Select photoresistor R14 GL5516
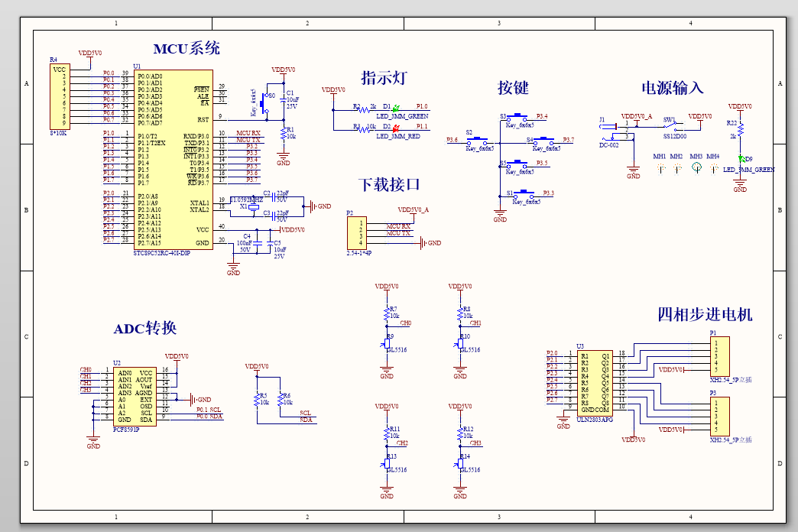 [460, 464]
